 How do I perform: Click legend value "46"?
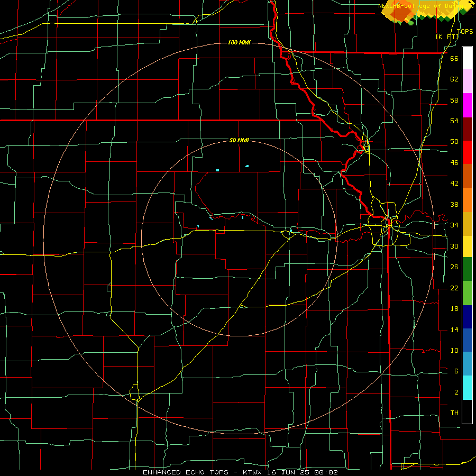pyautogui.click(x=454, y=163)
